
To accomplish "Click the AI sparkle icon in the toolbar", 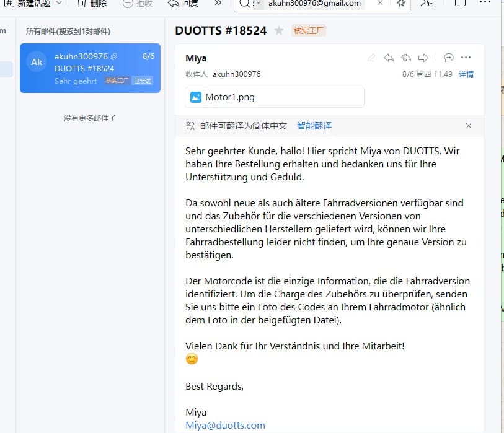I will tap(401, 4).
